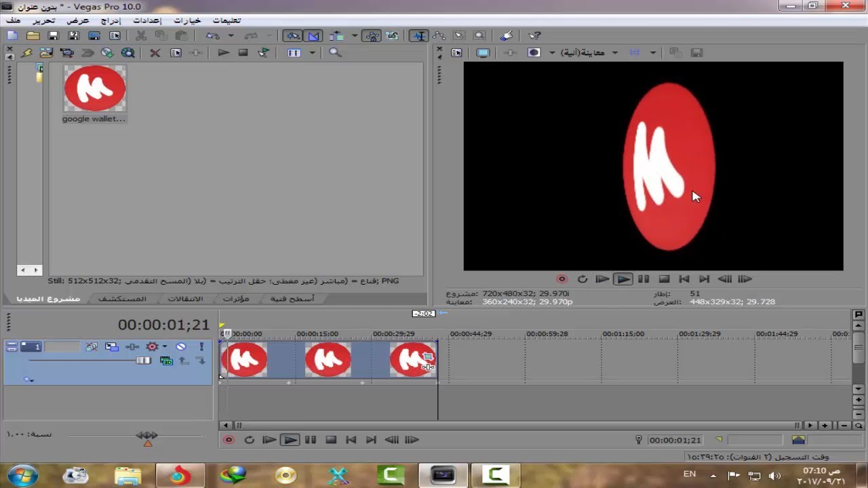Click the timeline timecode display 00:00:01;21
The height and width of the screenshot is (488, 868).
tap(163, 325)
